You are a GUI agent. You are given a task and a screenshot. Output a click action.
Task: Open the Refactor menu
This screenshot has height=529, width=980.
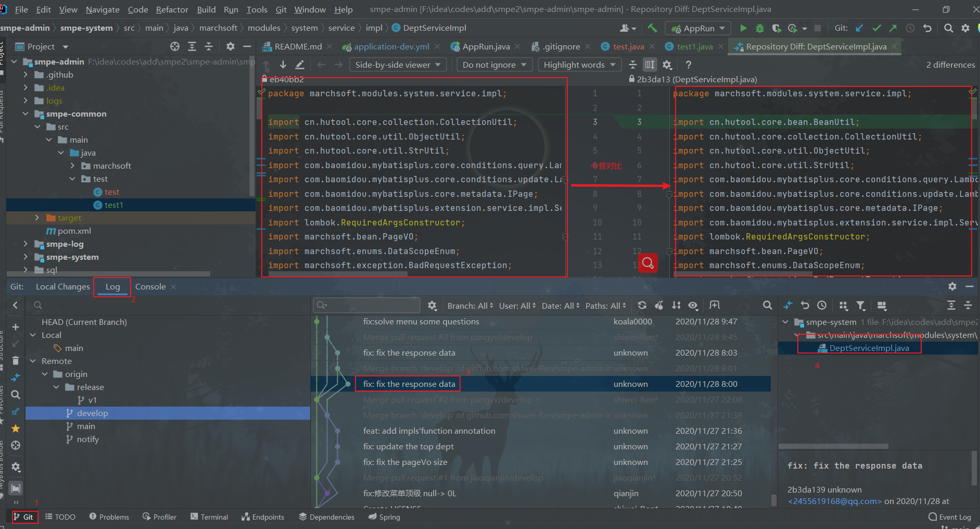click(172, 9)
